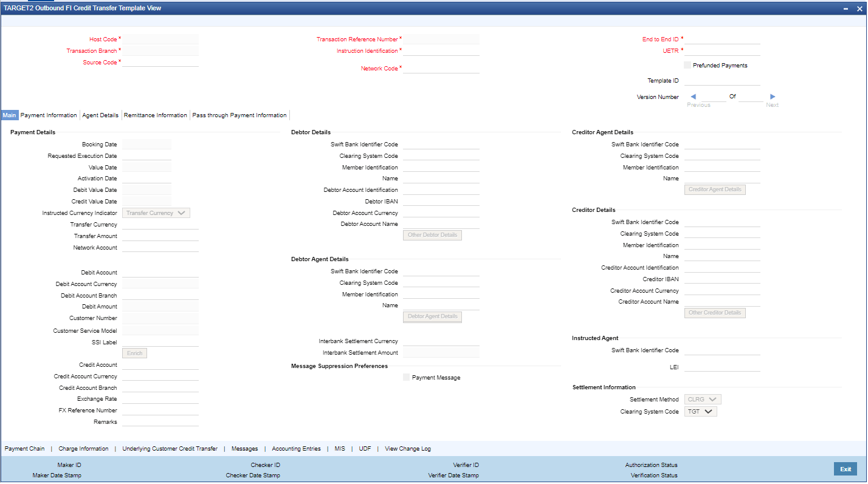This screenshot has width=868, height=484.
Task: Click the Network Code field
Action: pyautogui.click(x=441, y=69)
